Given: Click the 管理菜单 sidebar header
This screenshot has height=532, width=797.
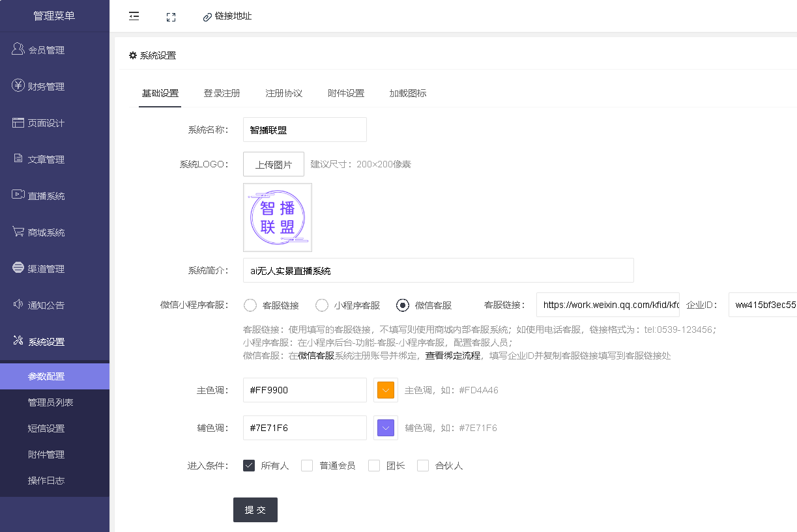Looking at the screenshot, I should (x=54, y=16).
